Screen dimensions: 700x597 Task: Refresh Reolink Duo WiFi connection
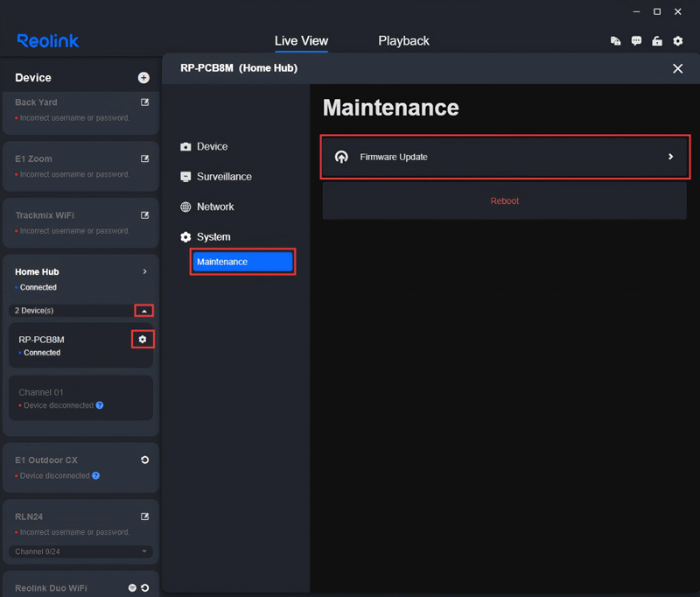[145, 587]
